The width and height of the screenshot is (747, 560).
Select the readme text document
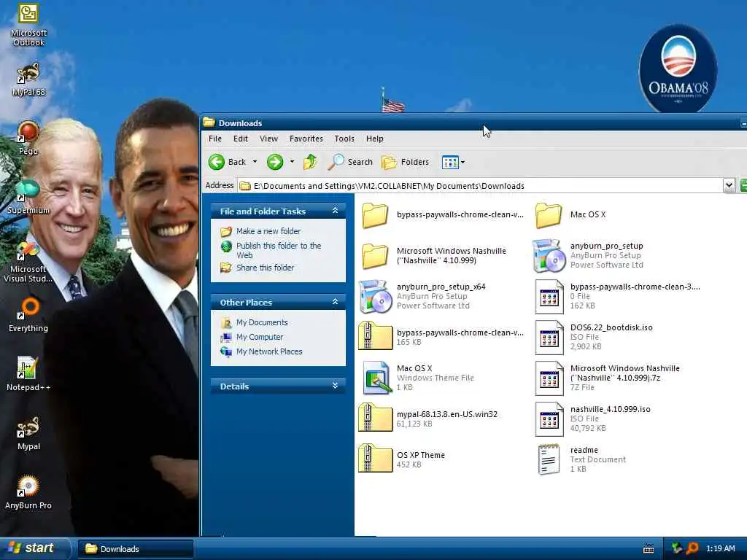(580, 459)
